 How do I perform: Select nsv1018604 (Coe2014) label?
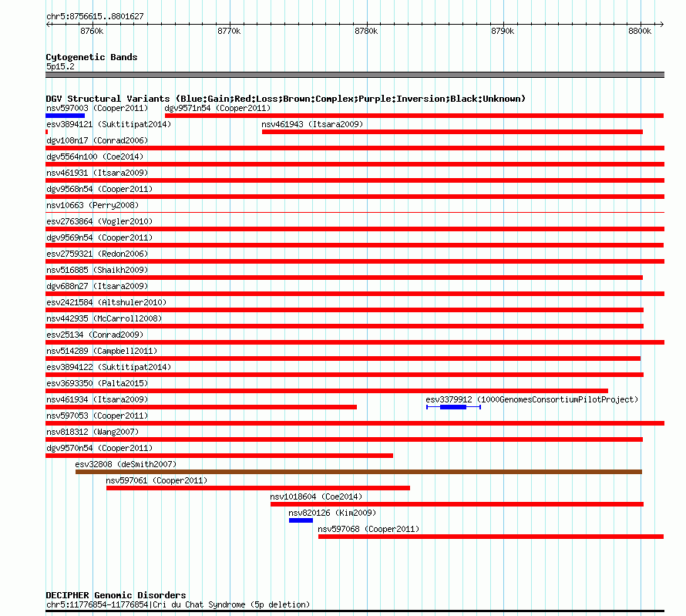[x=316, y=497]
